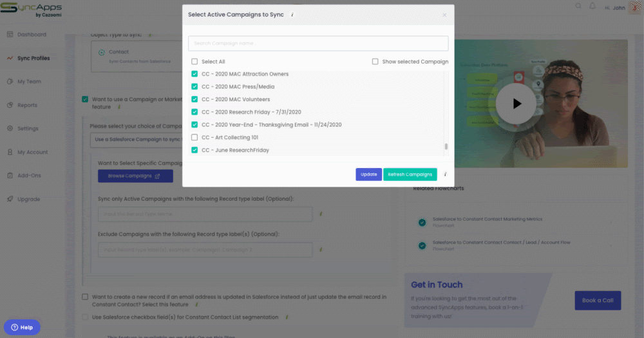Image resolution: width=644 pixels, height=338 pixels.
Task: Open the Help button
Action: [x=22, y=327]
